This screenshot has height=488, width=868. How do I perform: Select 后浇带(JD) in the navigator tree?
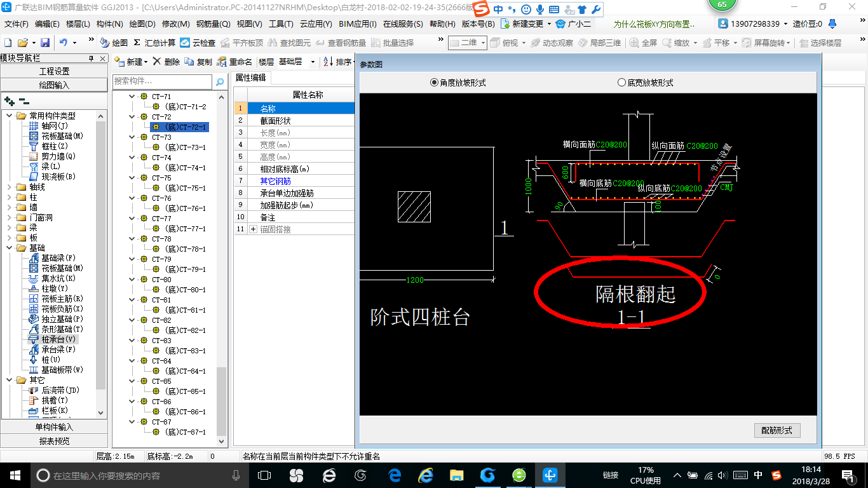(x=54, y=390)
